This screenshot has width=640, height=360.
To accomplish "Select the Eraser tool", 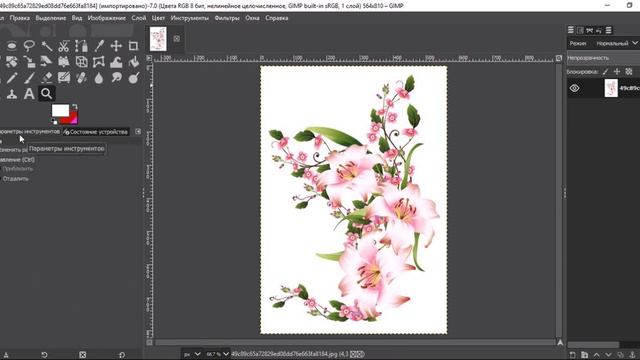I will coord(46,78).
